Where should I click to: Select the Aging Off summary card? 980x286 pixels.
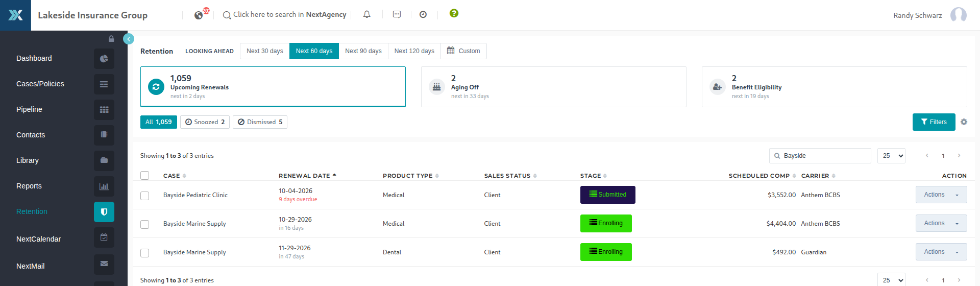tap(554, 87)
